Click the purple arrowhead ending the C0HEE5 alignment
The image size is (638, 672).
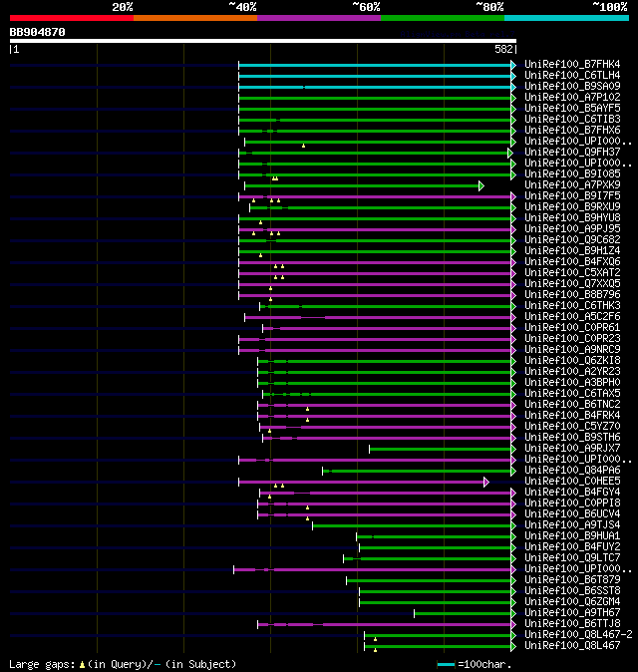tap(486, 483)
